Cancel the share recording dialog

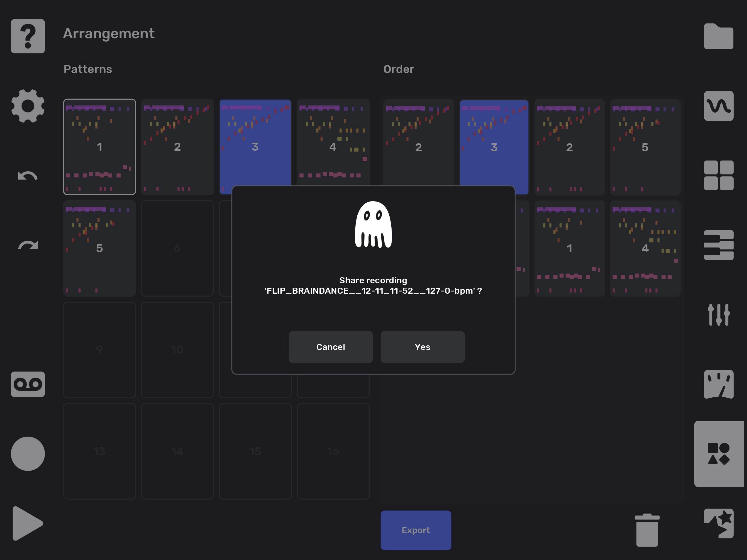tap(331, 347)
